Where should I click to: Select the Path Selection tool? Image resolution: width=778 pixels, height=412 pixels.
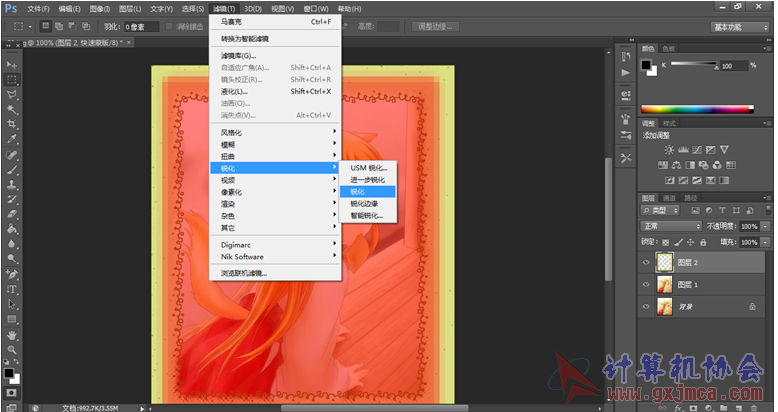coord(11,304)
